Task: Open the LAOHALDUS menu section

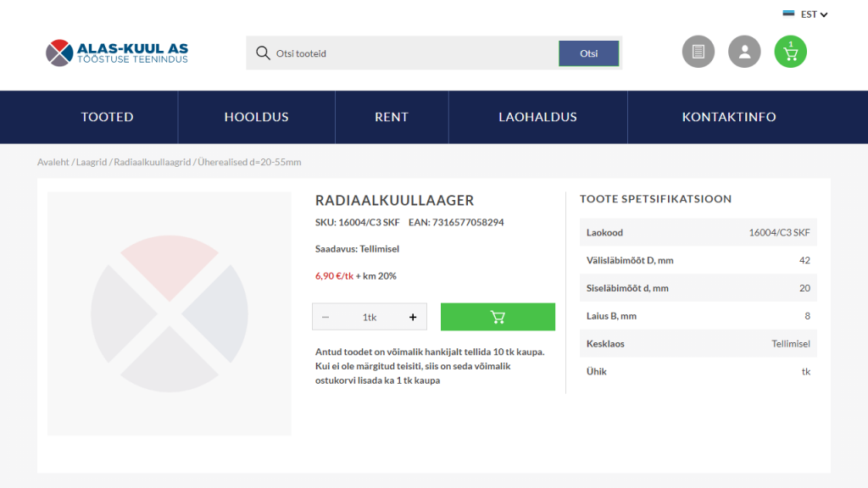Action: pos(537,117)
